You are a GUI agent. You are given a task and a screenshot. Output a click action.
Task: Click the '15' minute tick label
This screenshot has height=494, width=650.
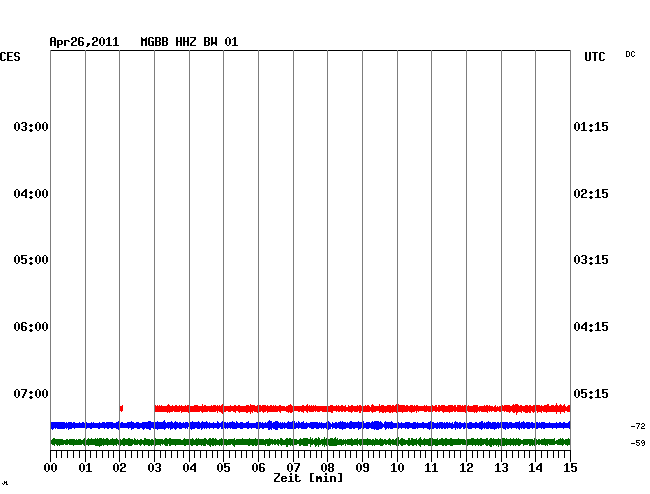[x=570, y=467]
